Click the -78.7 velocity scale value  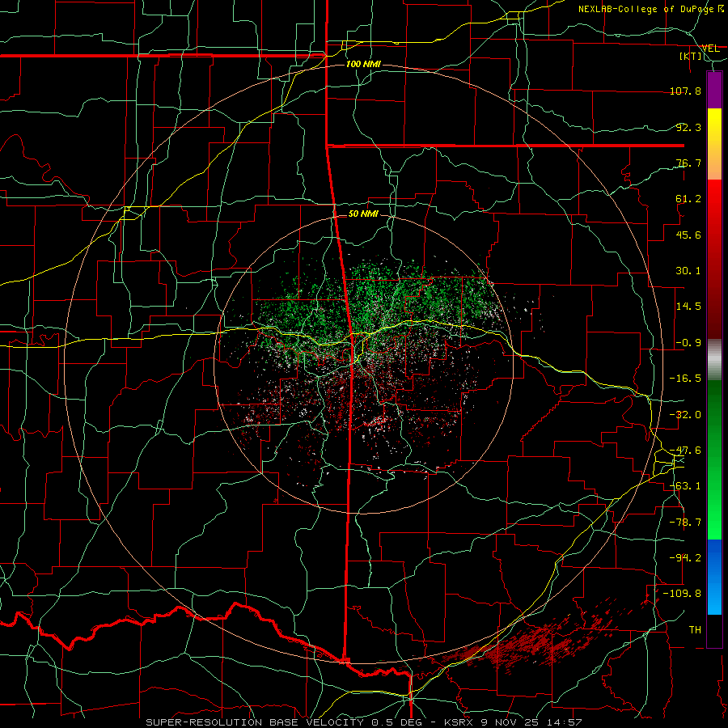[685, 523]
